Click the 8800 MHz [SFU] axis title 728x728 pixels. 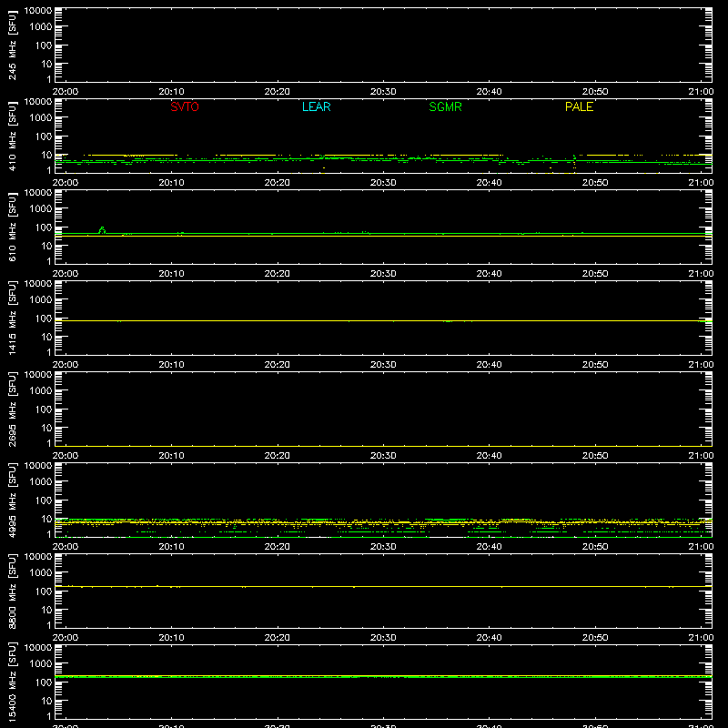point(12,591)
